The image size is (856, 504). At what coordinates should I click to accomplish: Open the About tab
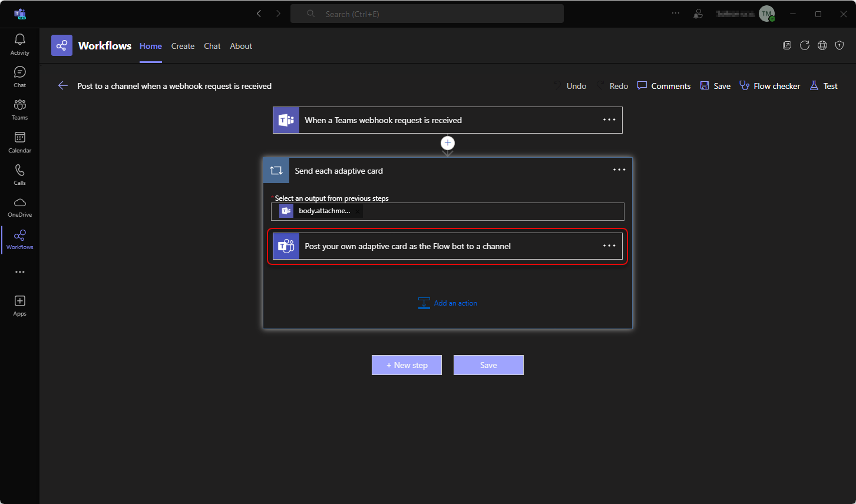tap(241, 45)
